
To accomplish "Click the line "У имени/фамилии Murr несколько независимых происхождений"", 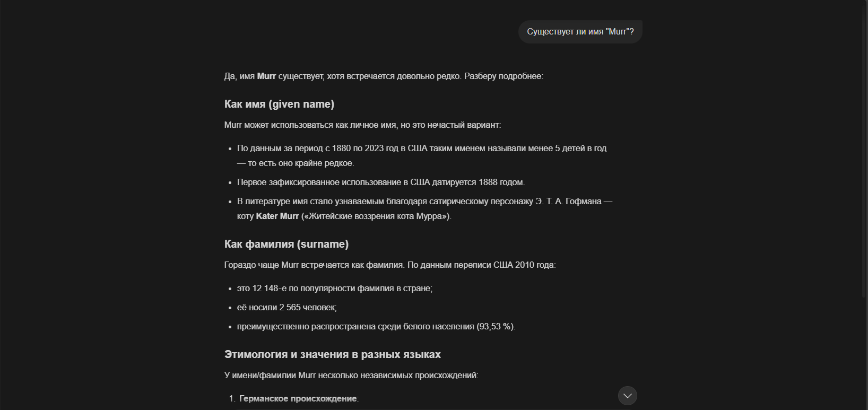I will (351, 376).
